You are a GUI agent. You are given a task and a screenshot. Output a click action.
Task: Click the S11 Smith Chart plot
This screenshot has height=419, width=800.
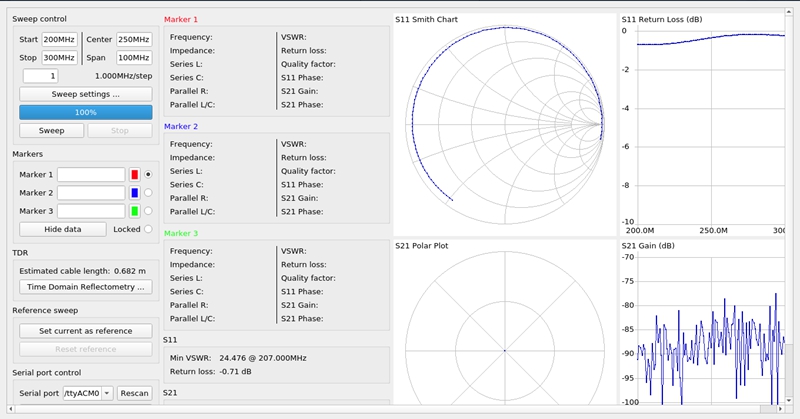click(x=505, y=125)
